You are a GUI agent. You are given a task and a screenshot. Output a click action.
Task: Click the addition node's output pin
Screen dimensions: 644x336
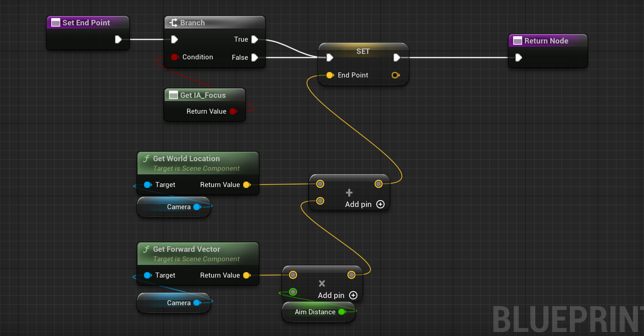[x=379, y=184]
